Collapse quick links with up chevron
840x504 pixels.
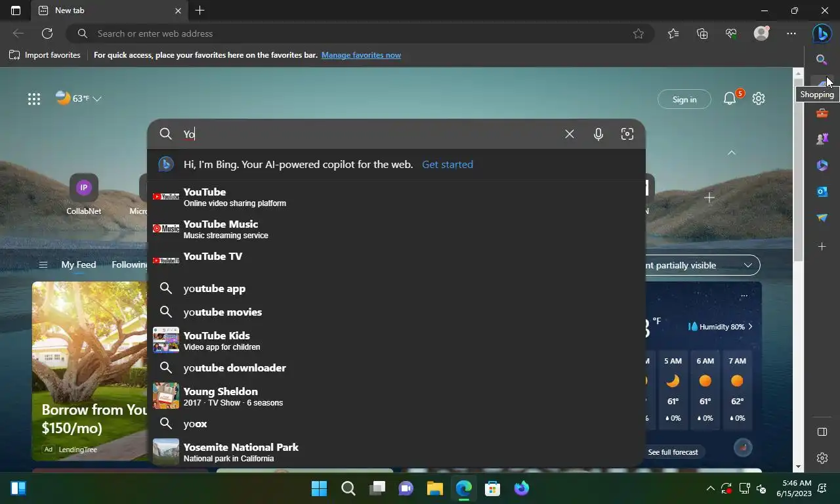[x=732, y=152]
